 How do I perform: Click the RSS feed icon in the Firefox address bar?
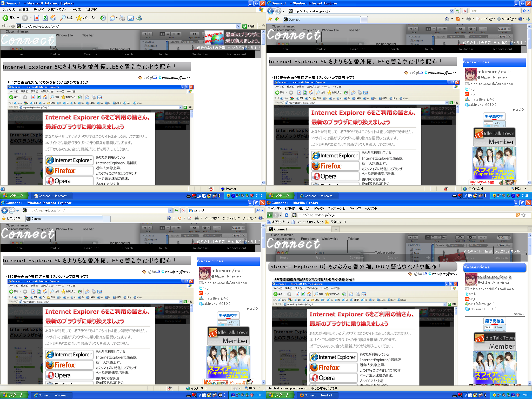coord(518,215)
